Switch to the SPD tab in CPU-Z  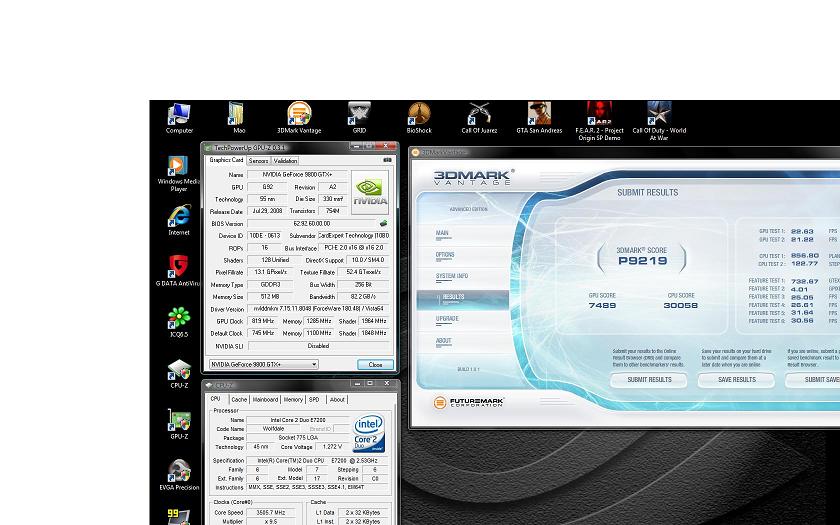(314, 400)
